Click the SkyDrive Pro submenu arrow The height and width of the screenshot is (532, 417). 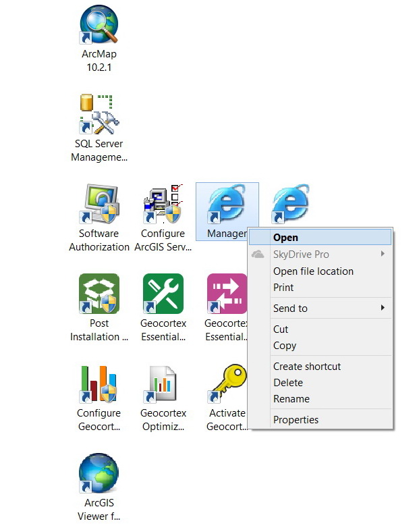pos(383,253)
